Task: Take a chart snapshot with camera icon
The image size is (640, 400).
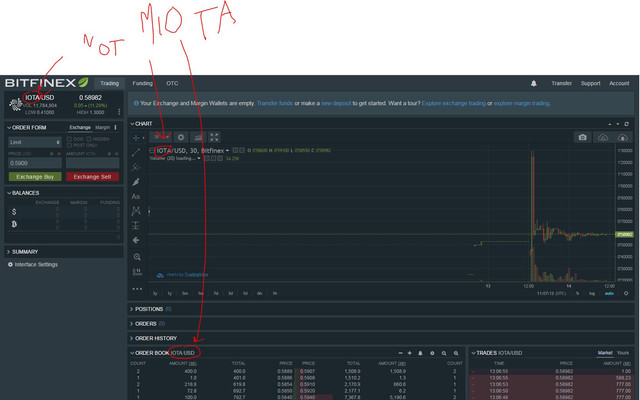Action: (582, 137)
